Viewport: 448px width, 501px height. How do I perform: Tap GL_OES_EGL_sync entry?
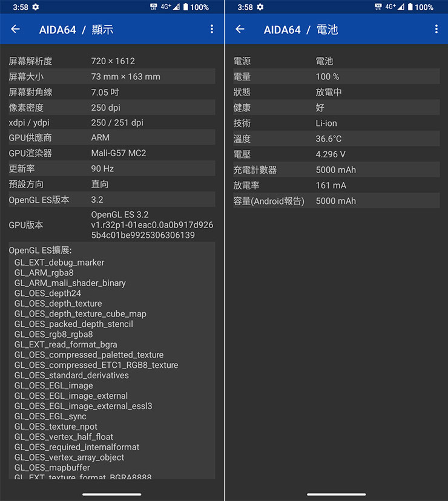click(50, 416)
